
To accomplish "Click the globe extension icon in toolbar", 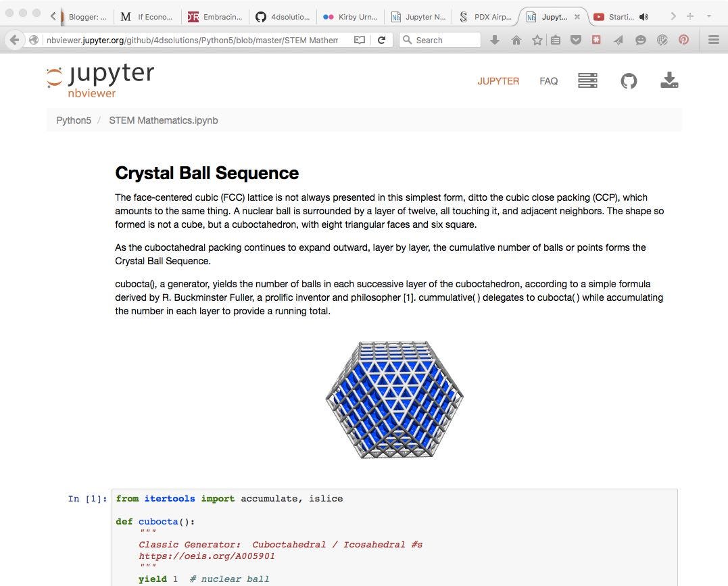I will tap(662, 40).
